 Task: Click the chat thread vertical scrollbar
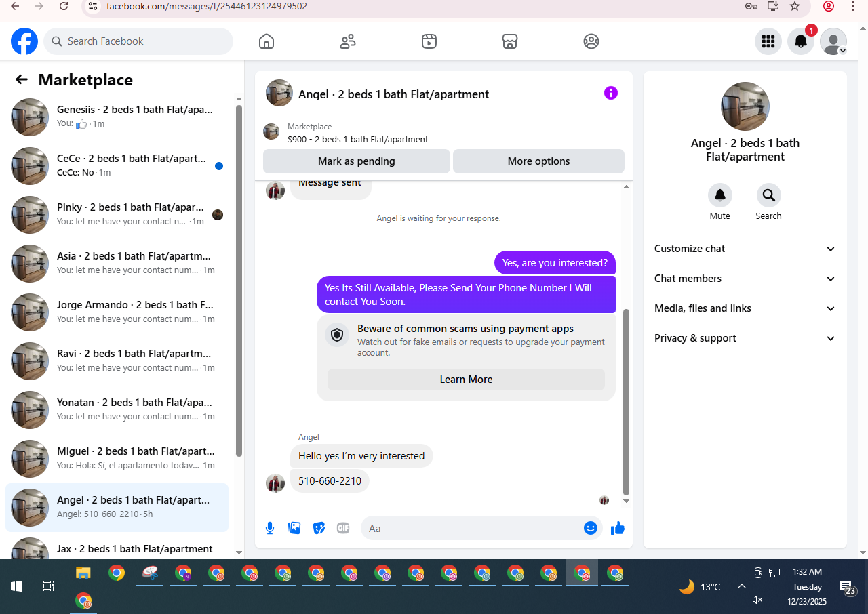pos(626,403)
